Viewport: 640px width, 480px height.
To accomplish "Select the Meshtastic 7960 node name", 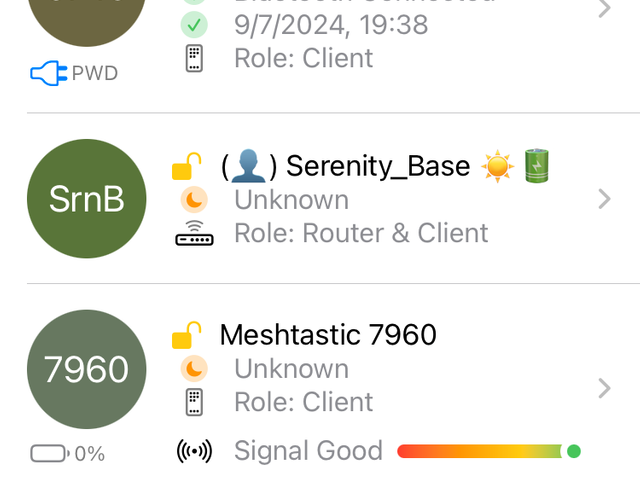I will (328, 334).
